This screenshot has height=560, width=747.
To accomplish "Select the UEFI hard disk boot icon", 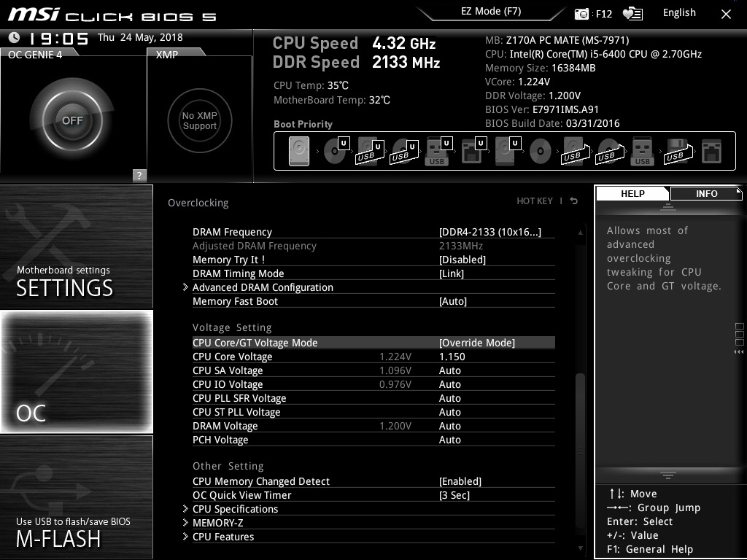I will [x=508, y=151].
